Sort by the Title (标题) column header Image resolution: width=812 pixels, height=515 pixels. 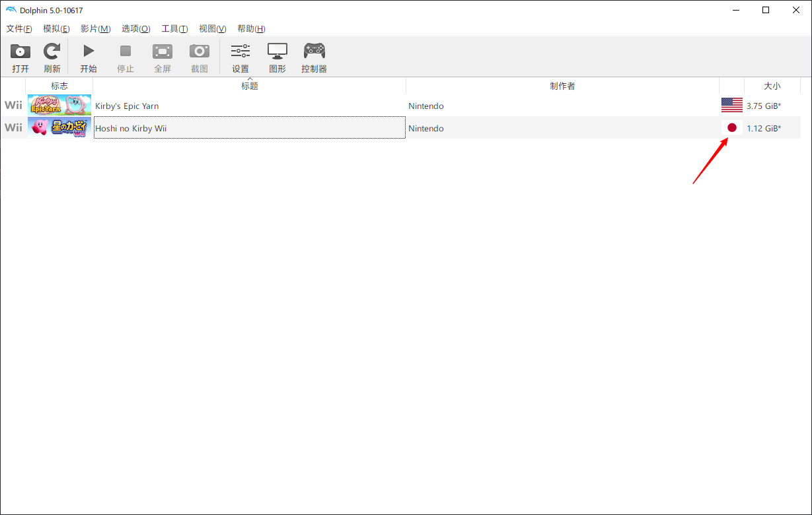click(249, 86)
